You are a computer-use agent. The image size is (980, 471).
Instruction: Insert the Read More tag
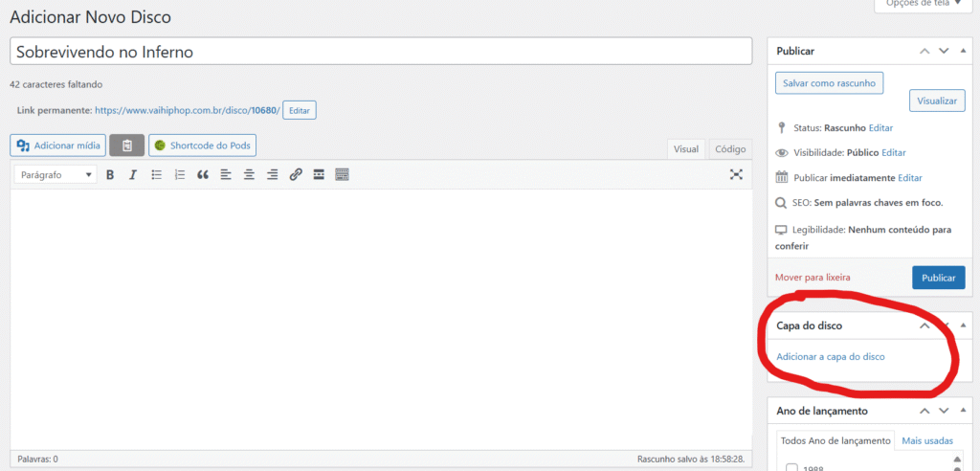(319, 175)
